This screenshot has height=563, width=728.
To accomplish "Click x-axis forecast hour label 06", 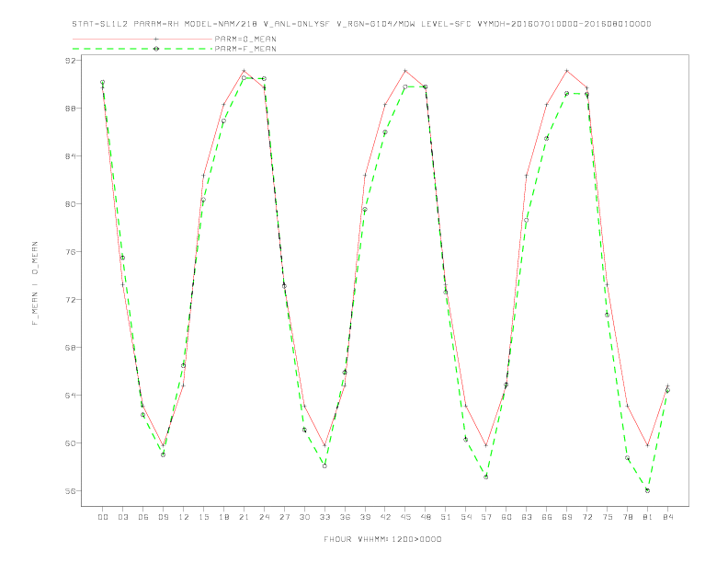I will tap(143, 517).
